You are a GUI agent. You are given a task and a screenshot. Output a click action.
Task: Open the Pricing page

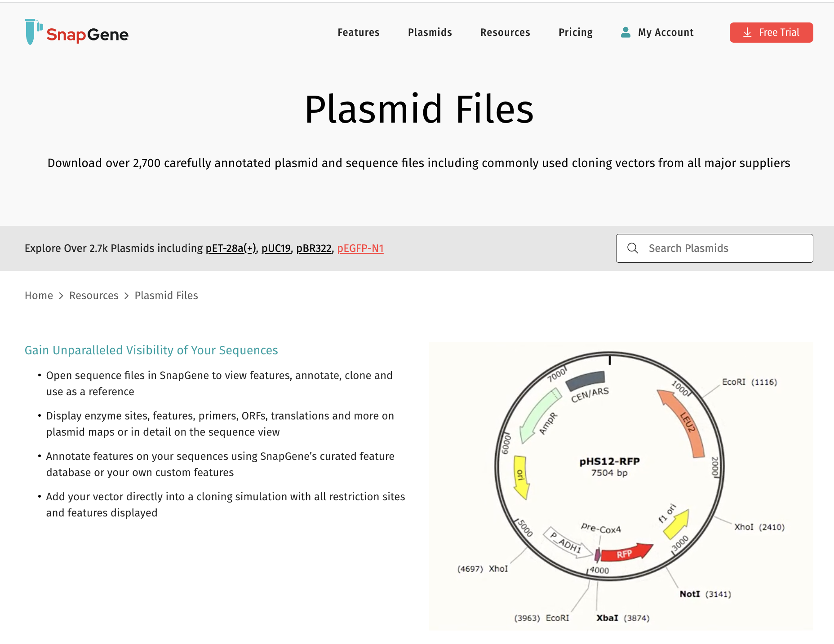tap(575, 32)
